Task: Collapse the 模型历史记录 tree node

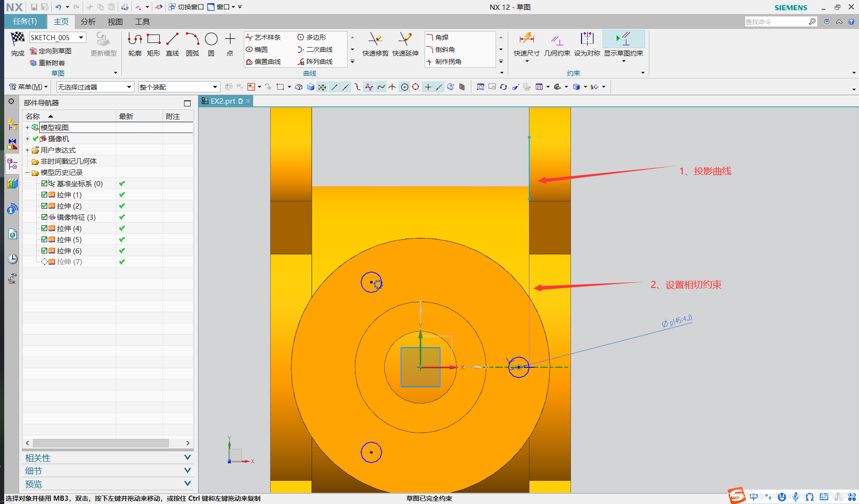Action: coord(27,172)
